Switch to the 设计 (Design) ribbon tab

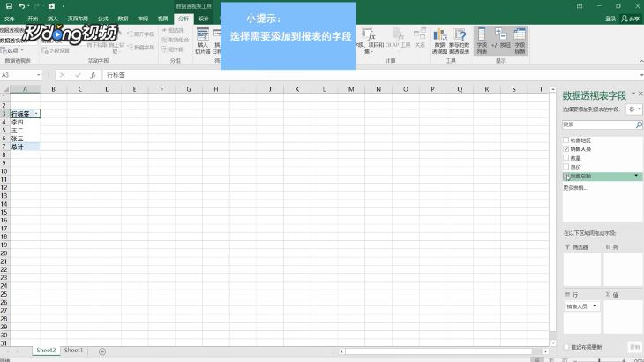point(204,19)
